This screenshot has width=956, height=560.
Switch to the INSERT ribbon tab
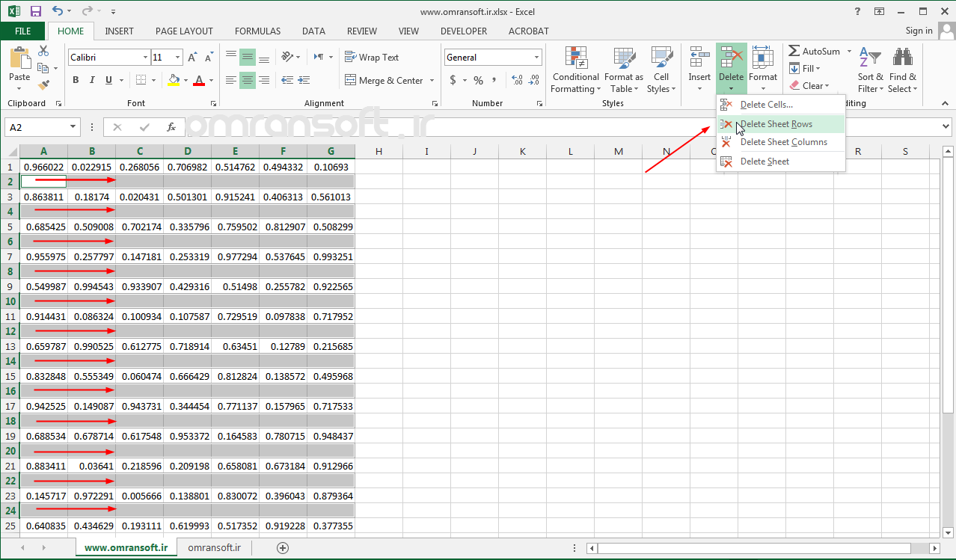pos(120,31)
